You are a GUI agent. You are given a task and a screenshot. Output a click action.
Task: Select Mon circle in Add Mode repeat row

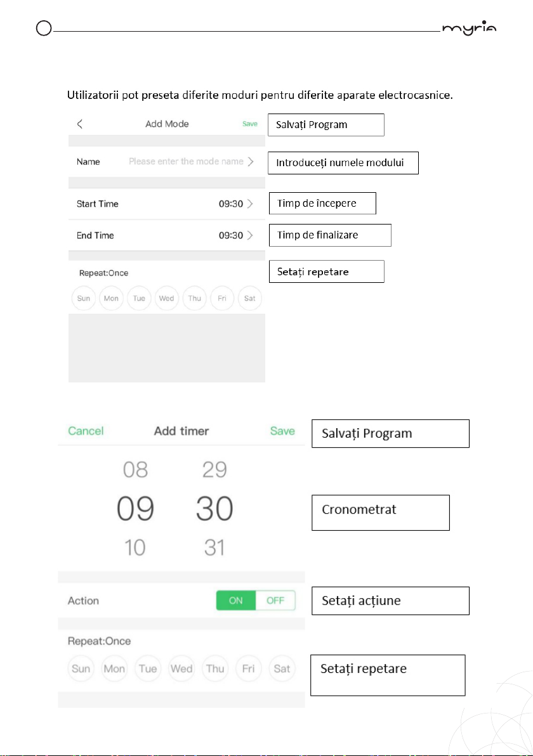(111, 299)
